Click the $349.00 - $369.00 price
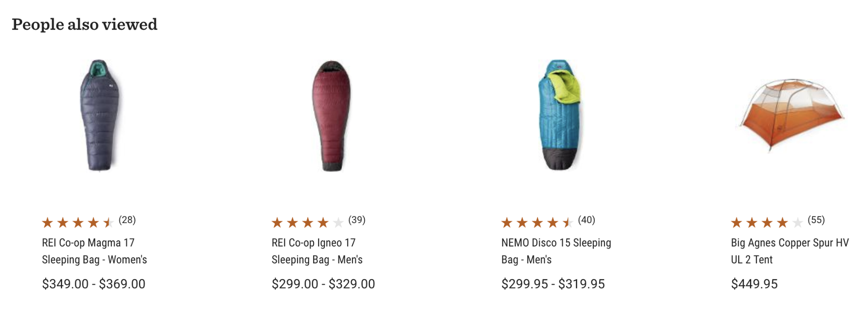This screenshot has width=868, height=325. click(x=94, y=284)
